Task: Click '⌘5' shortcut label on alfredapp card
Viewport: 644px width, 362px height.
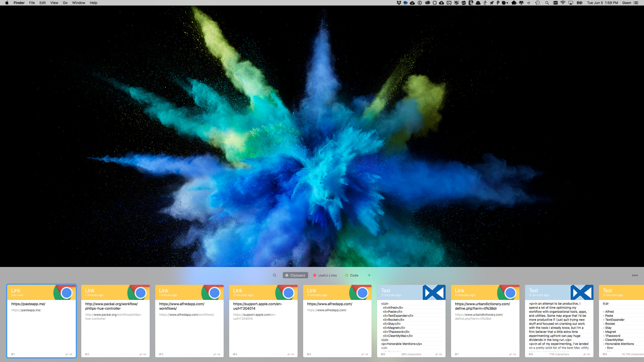Action: 309,354
